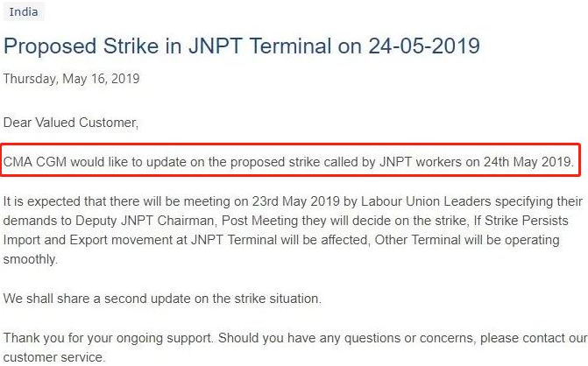The width and height of the screenshot is (588, 366).
Task: Click 'CMA CGM' at start of highlighted sentence
Action: (x=35, y=162)
